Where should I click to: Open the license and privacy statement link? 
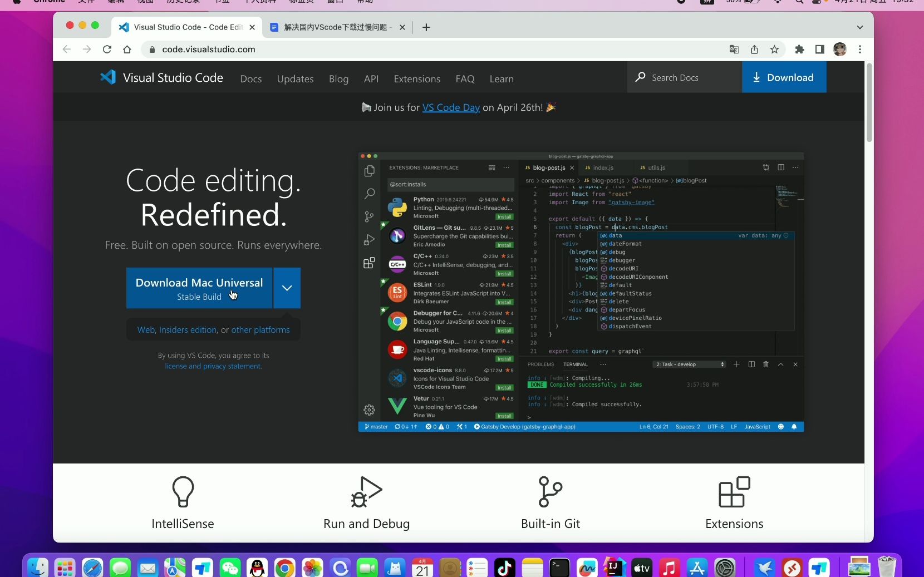point(213,366)
